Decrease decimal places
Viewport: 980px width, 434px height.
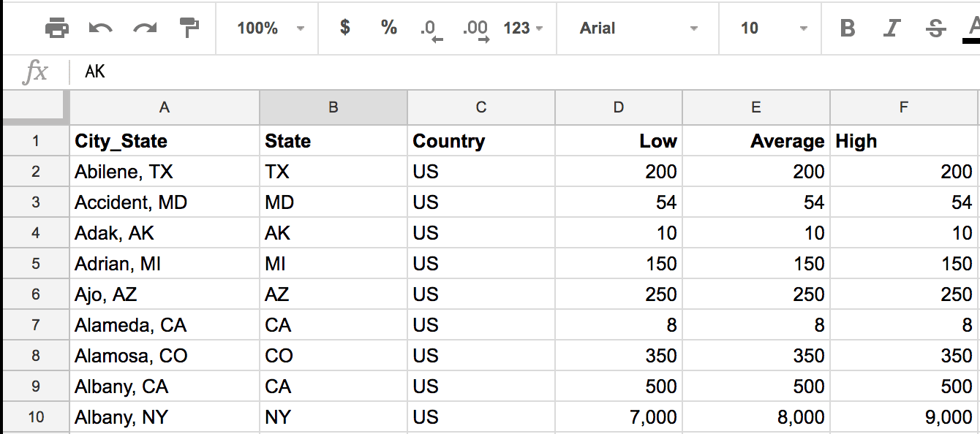pos(431,28)
